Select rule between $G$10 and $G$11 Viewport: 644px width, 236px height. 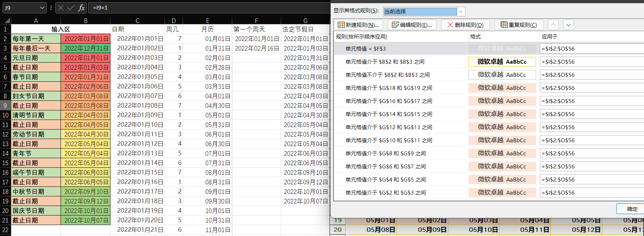[389, 140]
